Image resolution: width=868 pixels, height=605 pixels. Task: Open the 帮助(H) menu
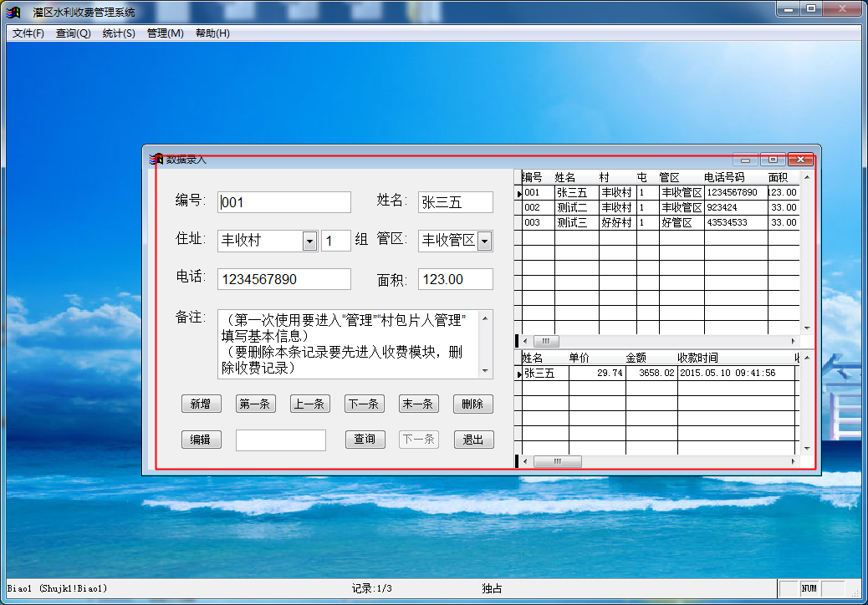[212, 33]
